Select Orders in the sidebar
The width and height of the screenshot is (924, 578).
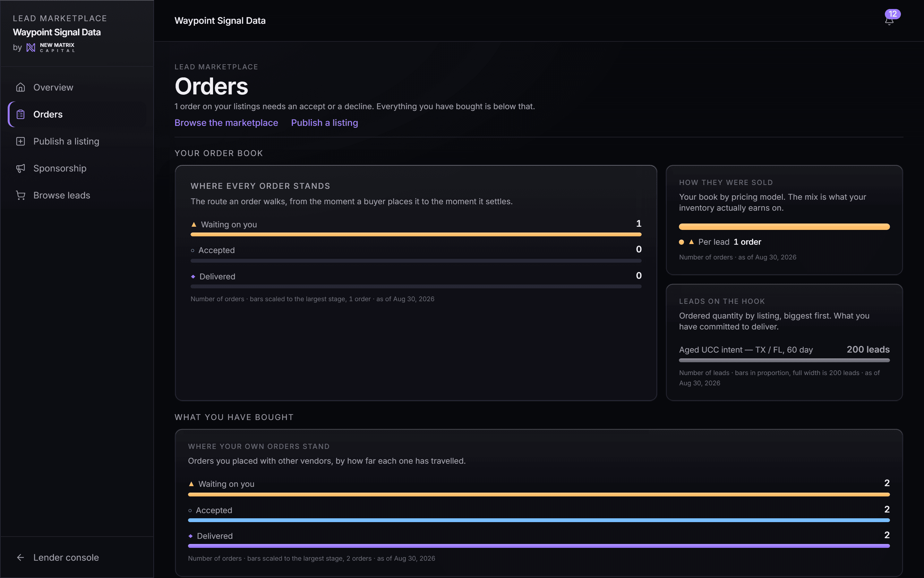(x=77, y=114)
